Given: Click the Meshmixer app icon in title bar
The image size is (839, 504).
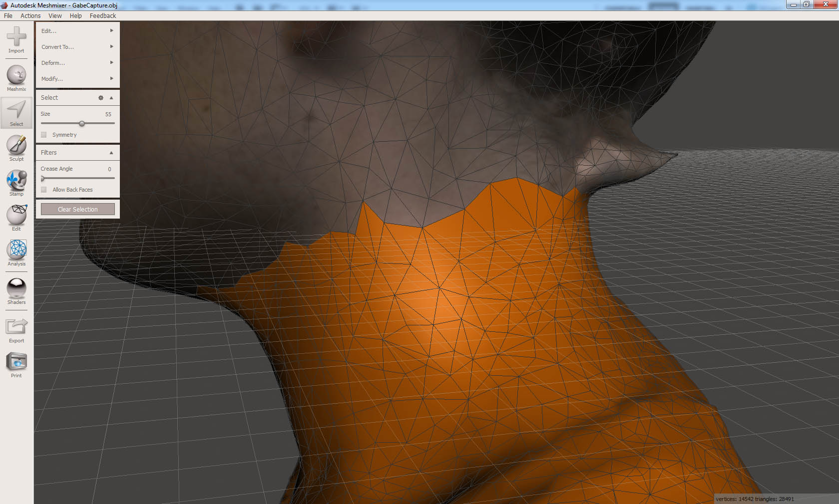Looking at the screenshot, I should coord(4,5).
